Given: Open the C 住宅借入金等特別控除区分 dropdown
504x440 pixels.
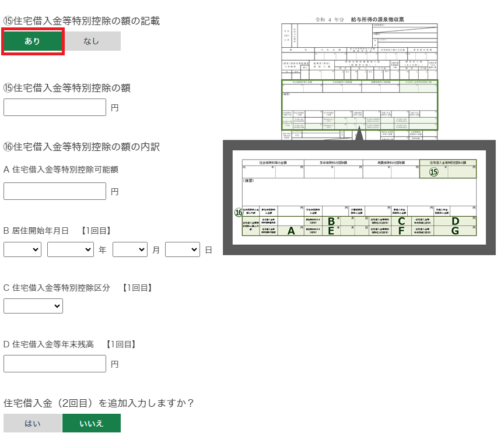Looking at the screenshot, I should coord(33,305).
